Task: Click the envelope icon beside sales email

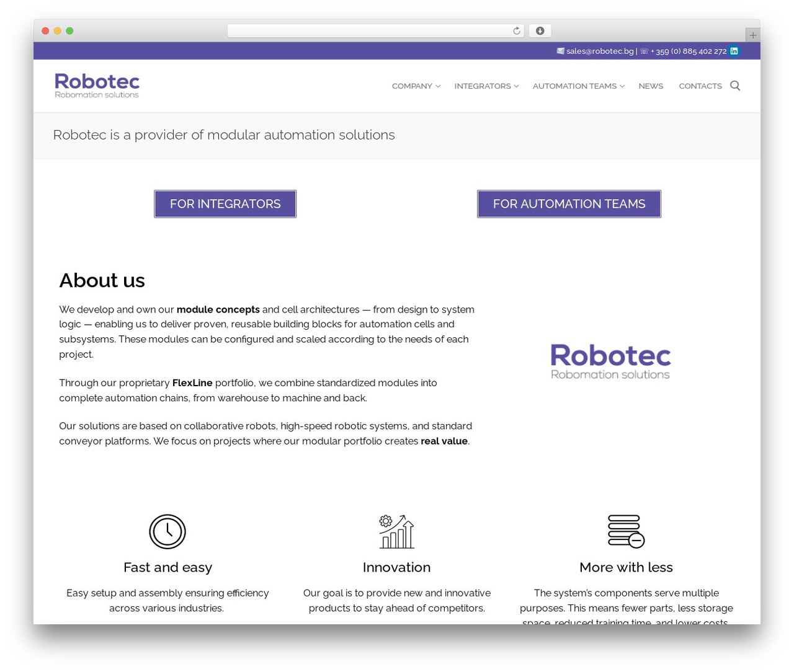Action: pyautogui.click(x=560, y=51)
